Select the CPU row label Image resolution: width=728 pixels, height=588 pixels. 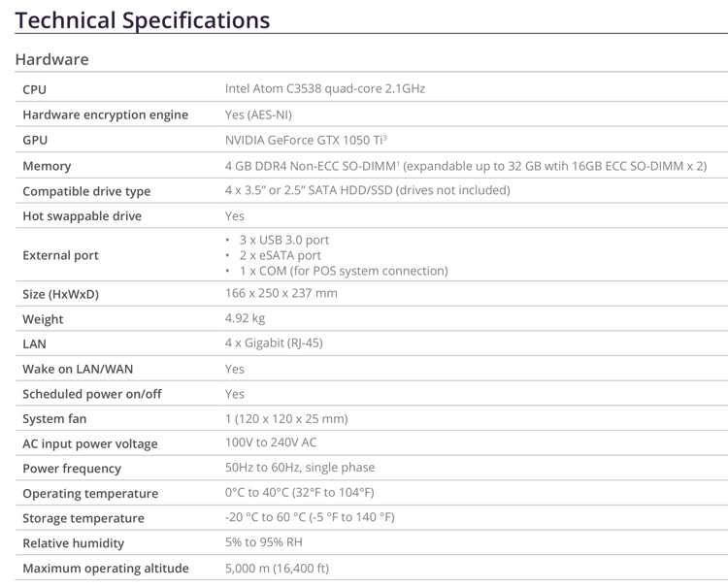(34, 89)
